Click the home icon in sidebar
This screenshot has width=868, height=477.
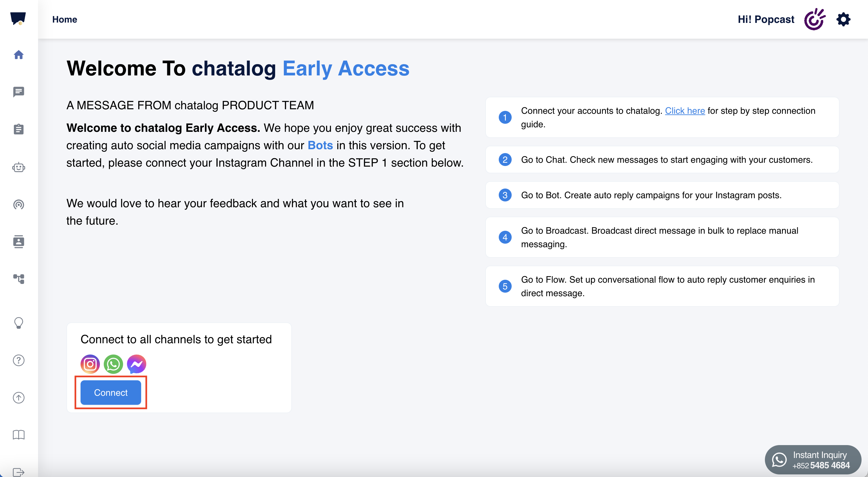tap(19, 54)
